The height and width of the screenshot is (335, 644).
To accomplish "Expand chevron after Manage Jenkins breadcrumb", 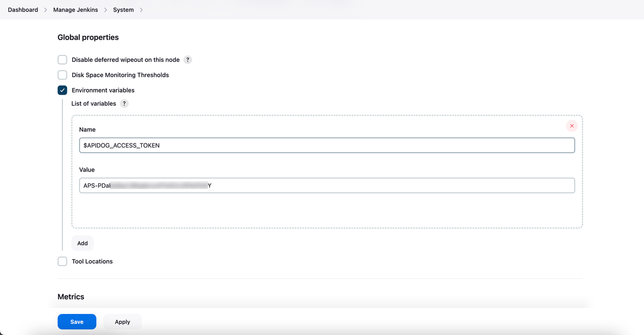I will 106,10.
